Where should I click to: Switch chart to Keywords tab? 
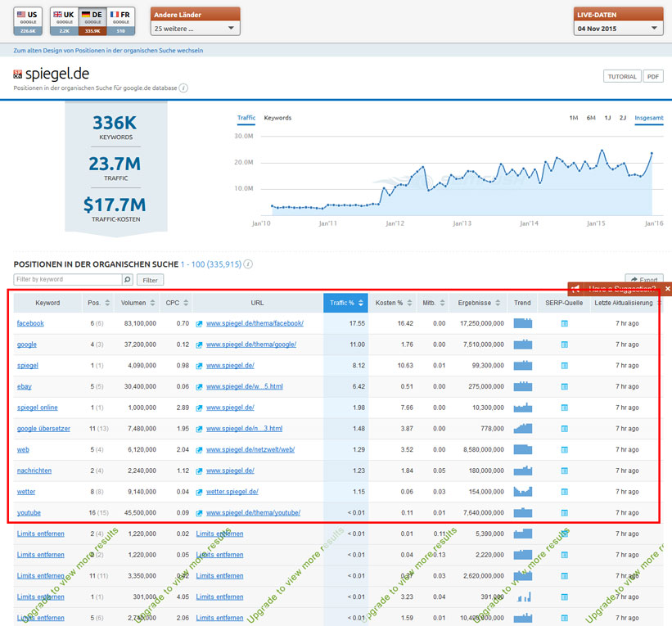click(277, 118)
